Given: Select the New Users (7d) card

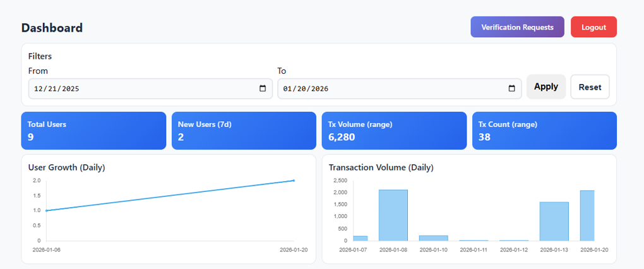Looking at the screenshot, I should click(x=244, y=131).
